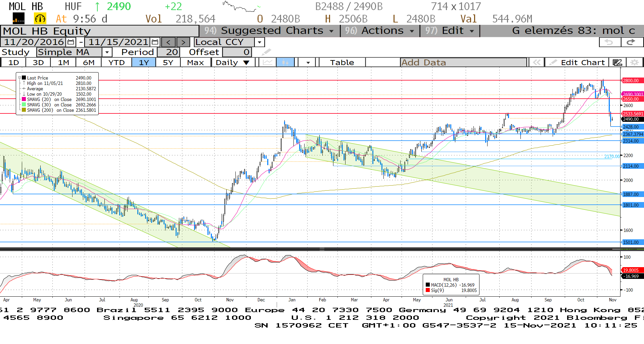Open the Daily periodicity dropdown
The width and height of the screenshot is (644, 344).
[x=233, y=62]
